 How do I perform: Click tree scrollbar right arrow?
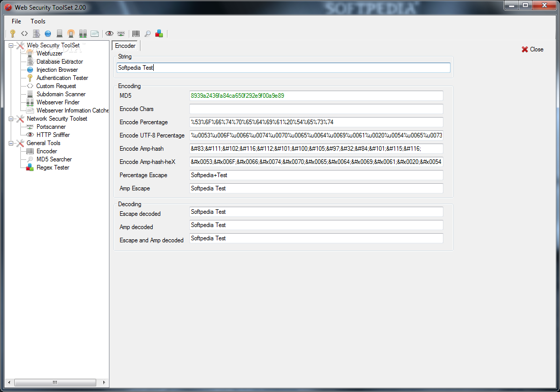104,382
